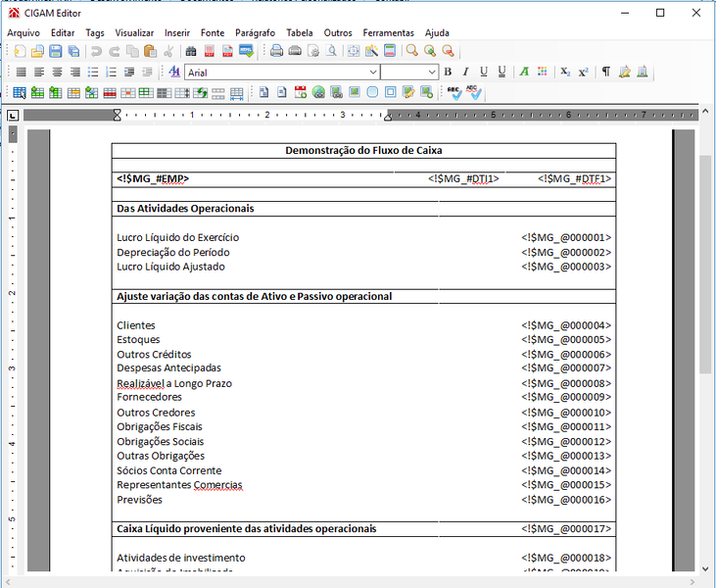
Task: Open a file using the folder icon
Action: 37,51
